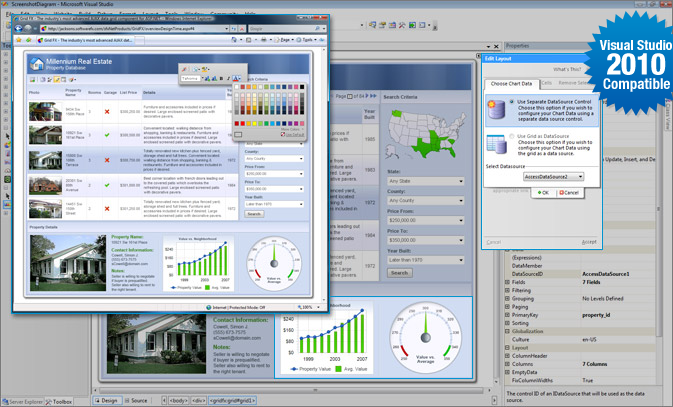The image size is (673, 407).
Task: Click the Culture property row
Action: coord(582,339)
